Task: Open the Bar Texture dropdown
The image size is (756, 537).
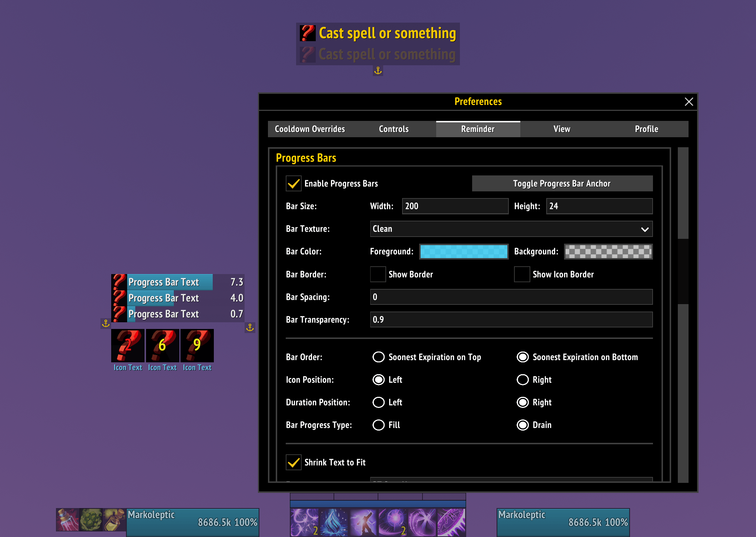Action: click(511, 229)
